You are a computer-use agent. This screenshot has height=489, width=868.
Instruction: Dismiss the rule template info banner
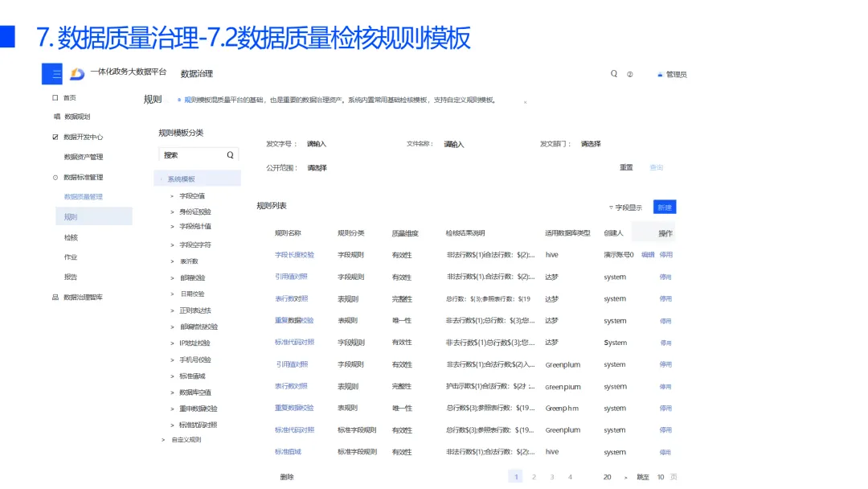coord(526,102)
